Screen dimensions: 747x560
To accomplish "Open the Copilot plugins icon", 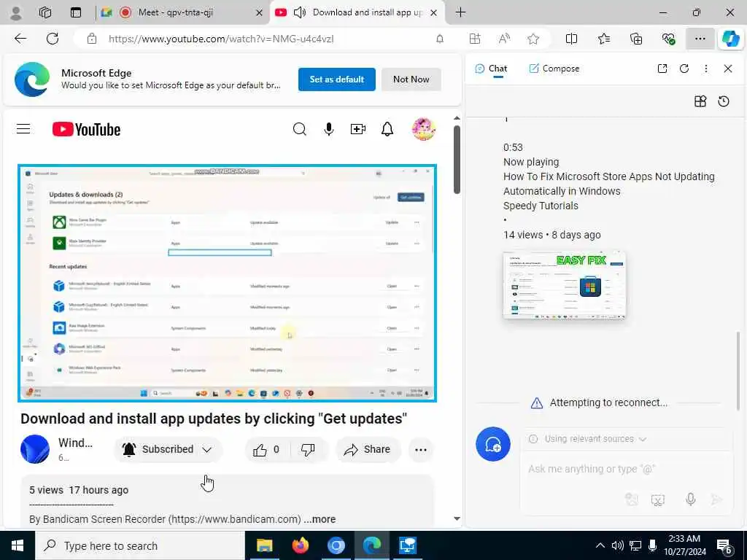I will (700, 101).
